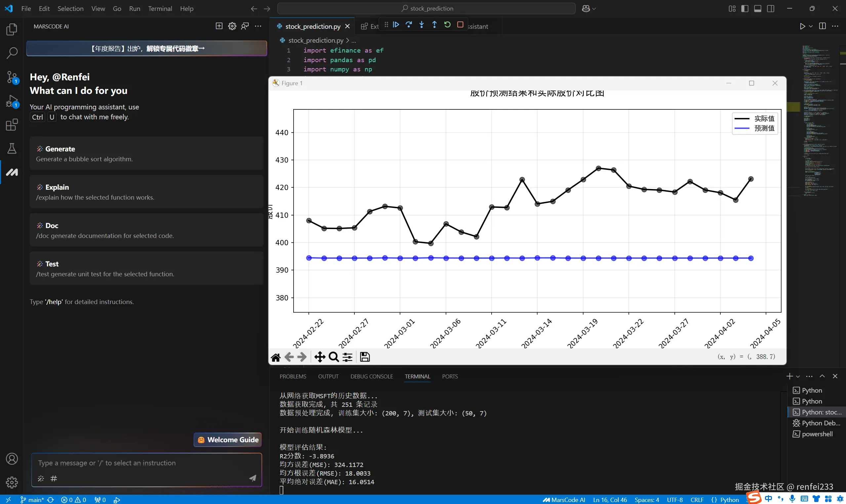Select the Pan tool in Figure 1 toolbar
Screen dimensions: 846x504
click(319, 357)
